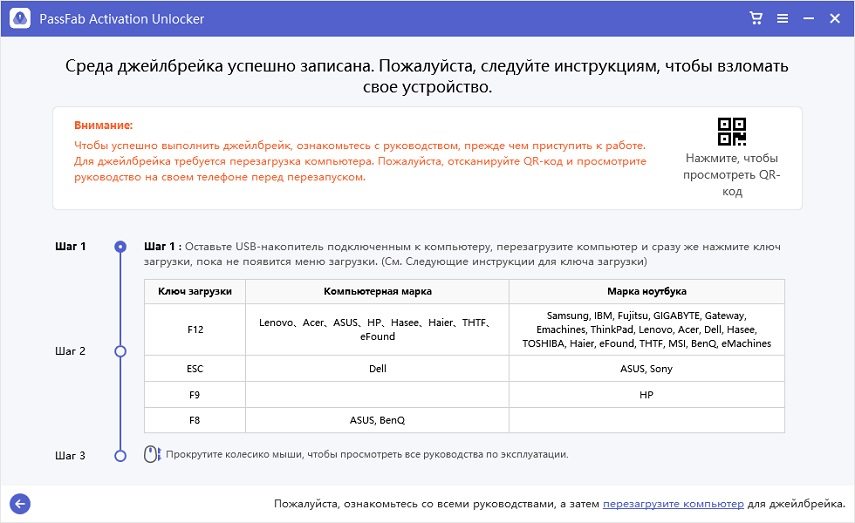
Task: Minimize the PassFab window
Action: click(809, 19)
